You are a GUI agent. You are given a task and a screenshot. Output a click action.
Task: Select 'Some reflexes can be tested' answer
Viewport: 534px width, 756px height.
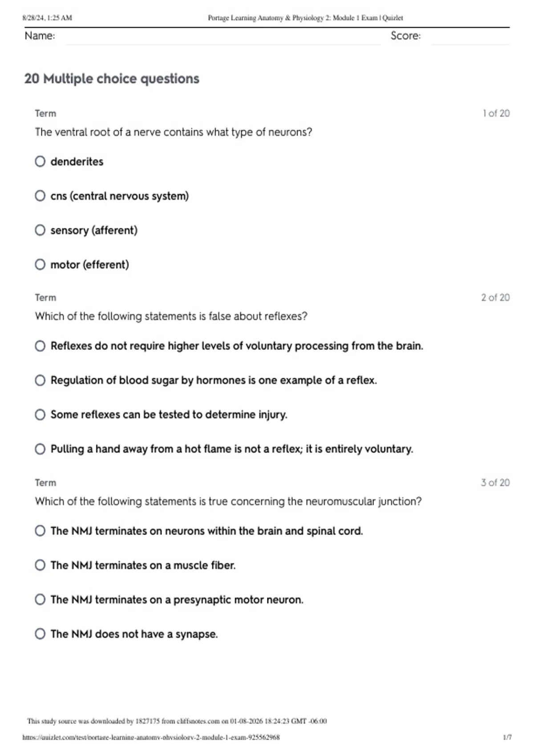coord(40,414)
